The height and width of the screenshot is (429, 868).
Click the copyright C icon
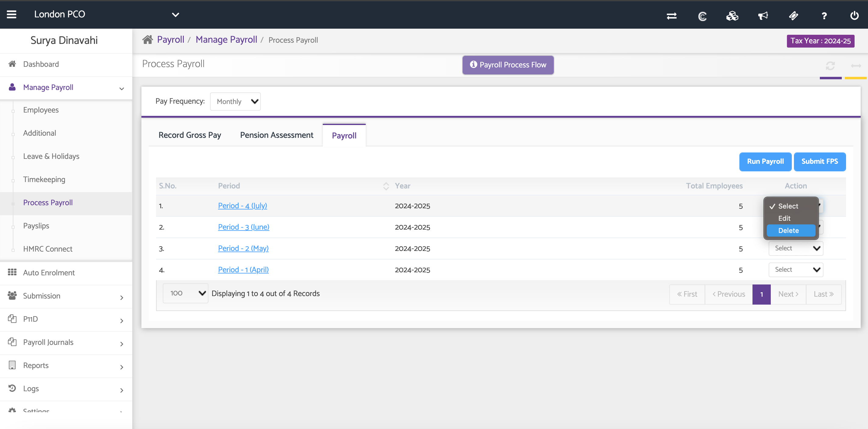702,16
